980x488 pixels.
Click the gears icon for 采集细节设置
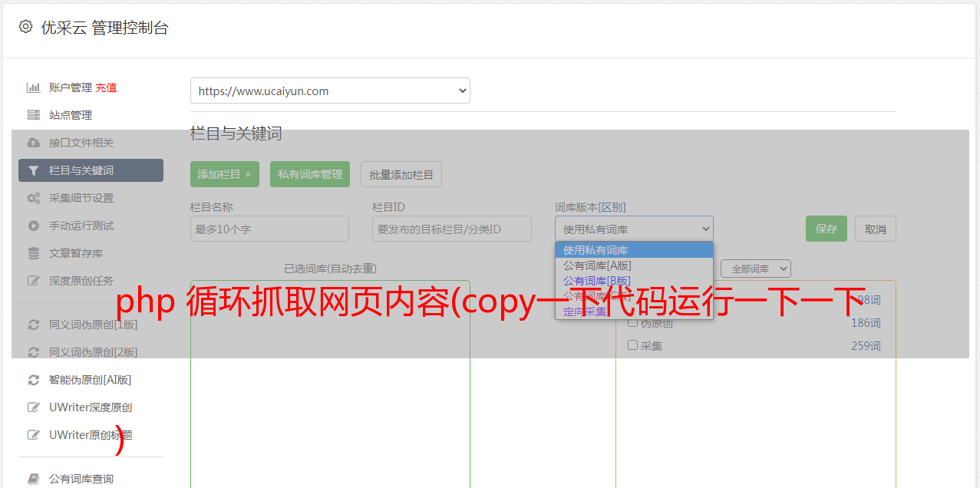(34, 198)
